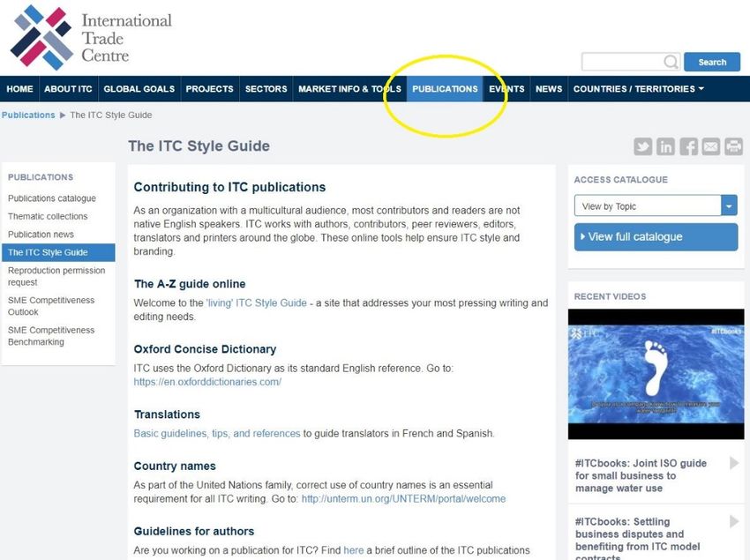750x560 pixels.
Task: Click 'PUBLICATIONS' sidebar heading
Action: click(x=41, y=177)
